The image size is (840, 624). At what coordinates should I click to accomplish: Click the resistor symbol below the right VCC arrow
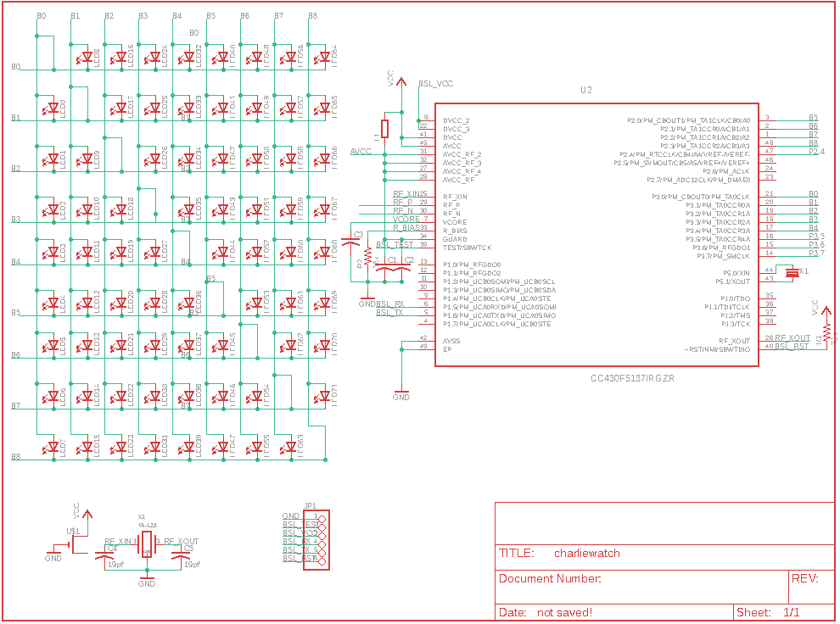[826, 332]
